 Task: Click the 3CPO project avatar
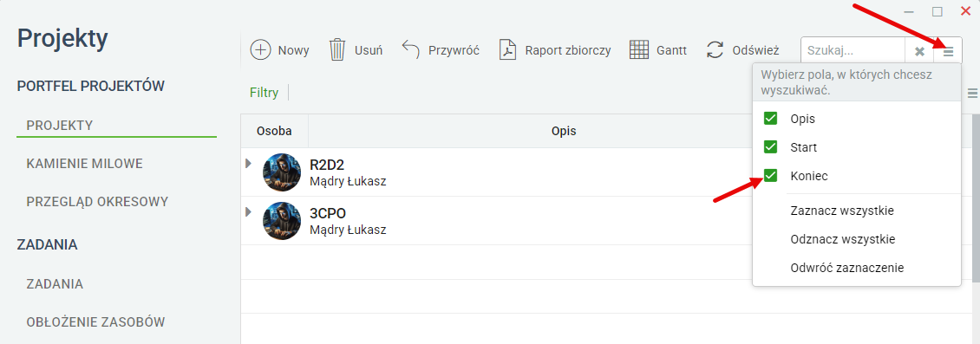(282, 220)
